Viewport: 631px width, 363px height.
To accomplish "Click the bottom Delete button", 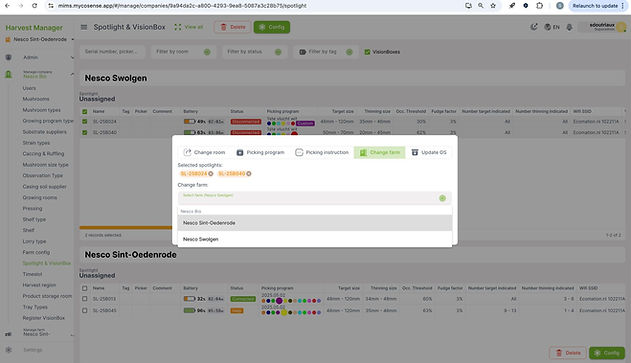I will 568,353.
